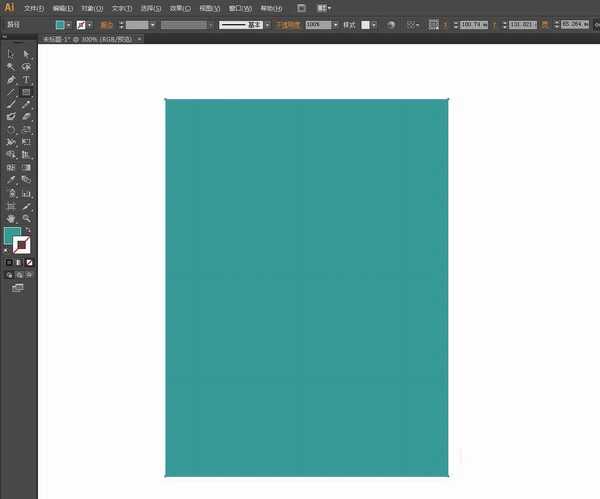Select the Zoom magnifier tool
Screen dimensions: 600x499
tap(27, 218)
